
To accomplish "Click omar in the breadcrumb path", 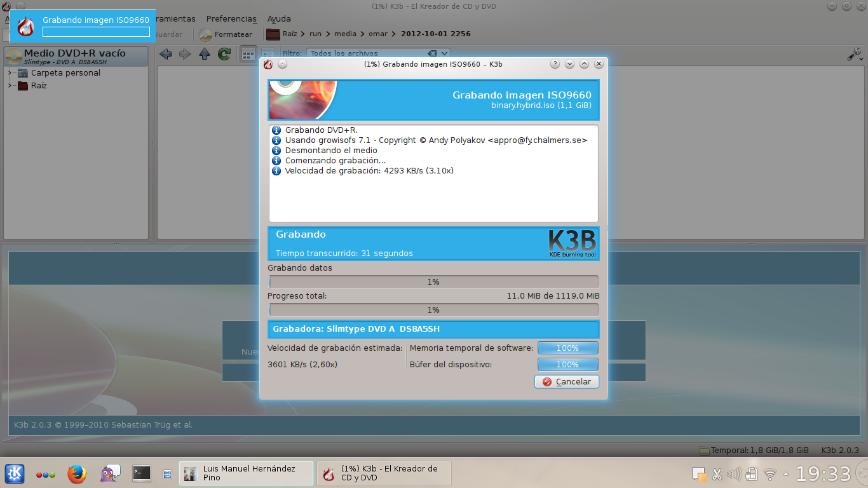I will tap(377, 34).
